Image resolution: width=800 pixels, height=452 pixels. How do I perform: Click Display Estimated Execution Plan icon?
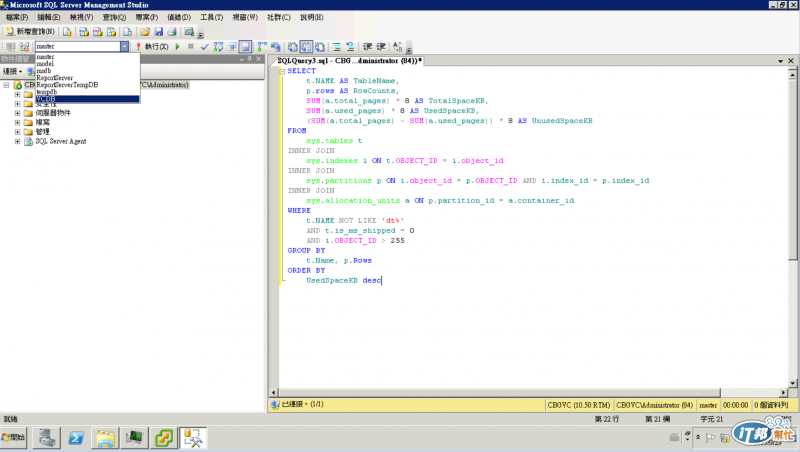(x=218, y=46)
